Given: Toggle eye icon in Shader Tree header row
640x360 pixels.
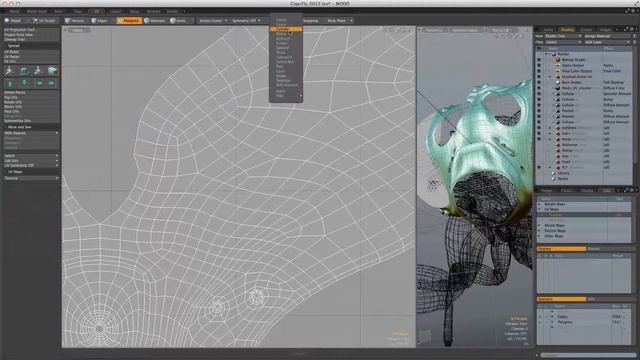Looking at the screenshot, I should click(539, 49).
